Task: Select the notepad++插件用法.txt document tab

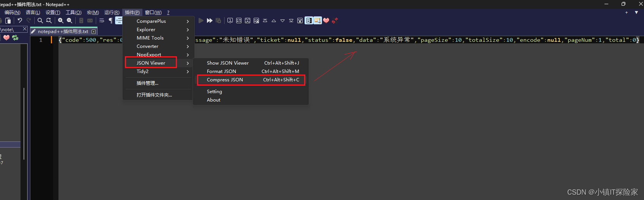Action: point(64,31)
